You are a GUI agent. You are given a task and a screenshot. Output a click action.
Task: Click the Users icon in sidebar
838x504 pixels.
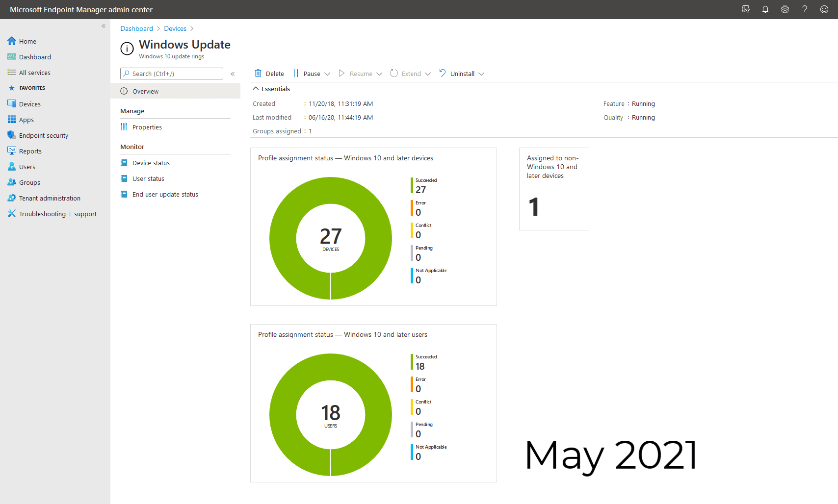(x=12, y=167)
